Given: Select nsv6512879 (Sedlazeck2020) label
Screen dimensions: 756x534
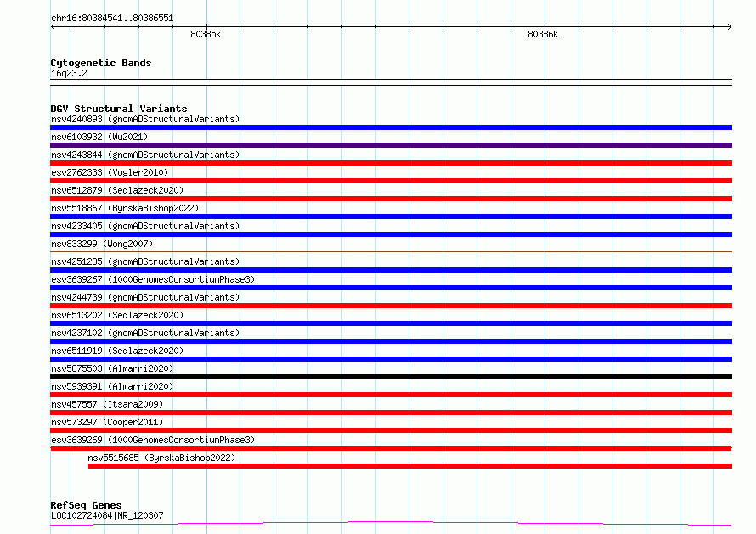Looking at the screenshot, I should (117, 190).
